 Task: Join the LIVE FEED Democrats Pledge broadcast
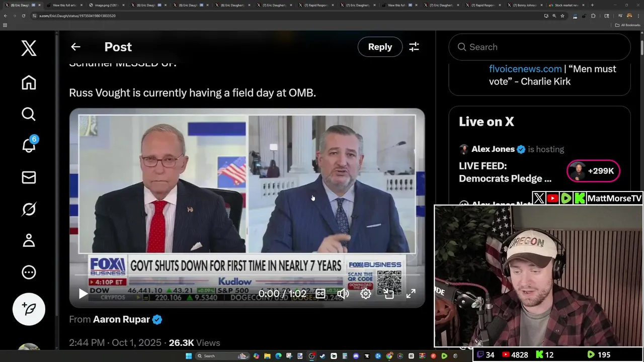tap(505, 172)
